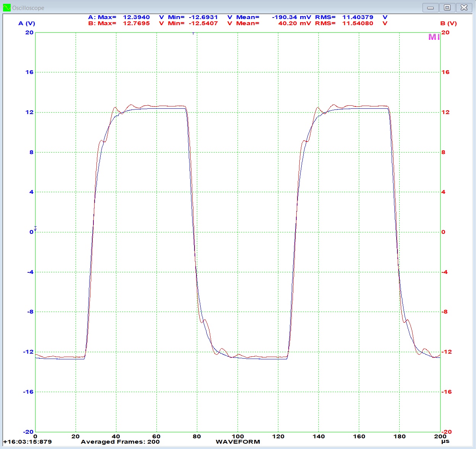Click the A (V) channel axis label
This screenshot has height=449, width=476.
pos(27,23)
